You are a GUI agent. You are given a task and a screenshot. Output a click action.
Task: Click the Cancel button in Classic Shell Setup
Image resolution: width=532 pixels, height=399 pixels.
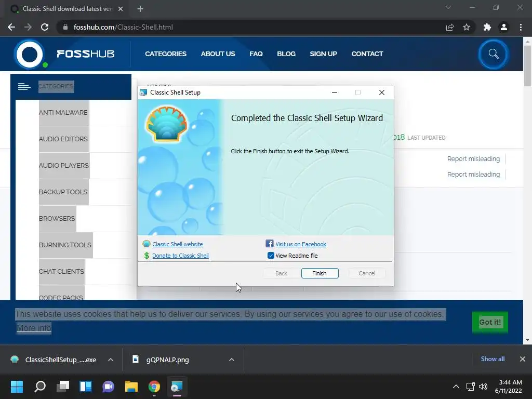(x=367, y=273)
